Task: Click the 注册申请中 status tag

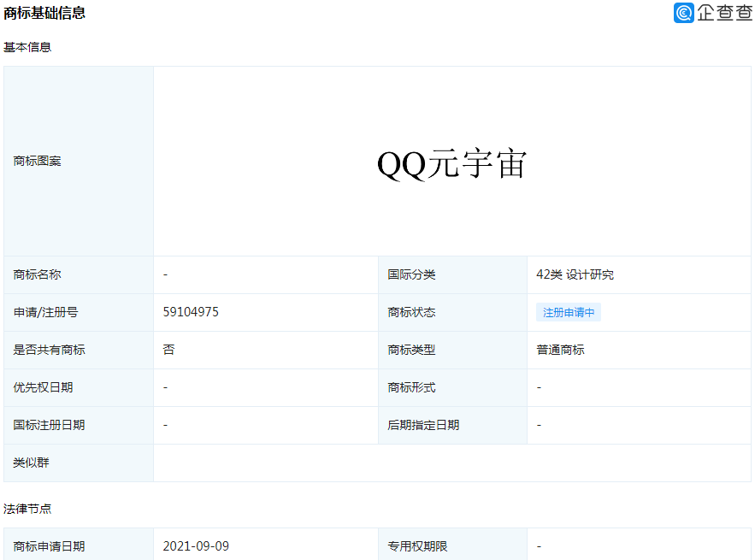Action: [568, 312]
